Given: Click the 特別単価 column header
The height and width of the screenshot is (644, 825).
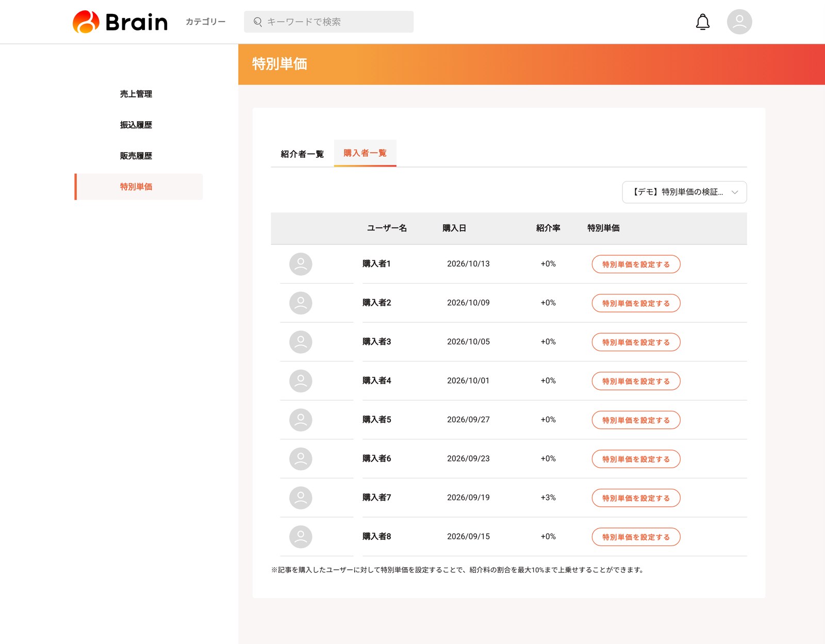Looking at the screenshot, I should pos(603,228).
